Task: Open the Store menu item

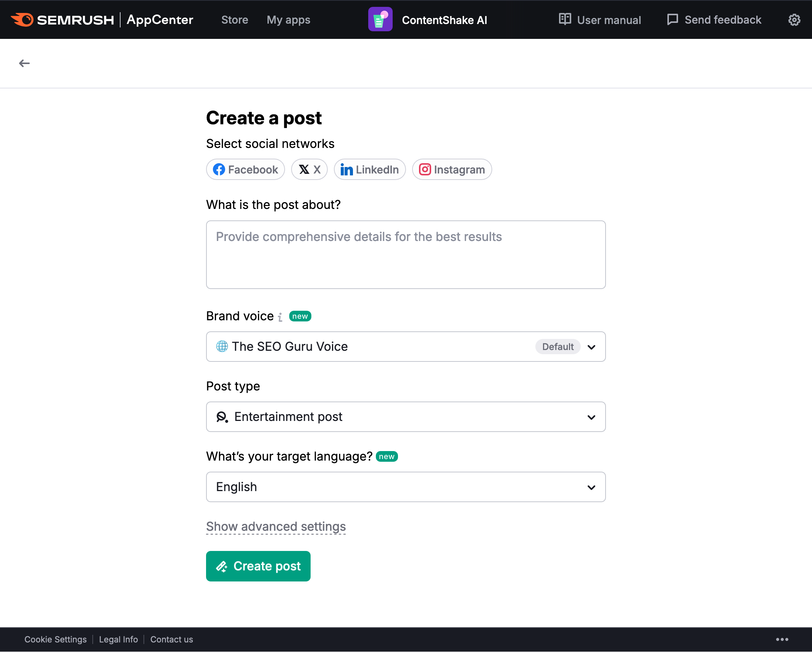Action: (235, 20)
